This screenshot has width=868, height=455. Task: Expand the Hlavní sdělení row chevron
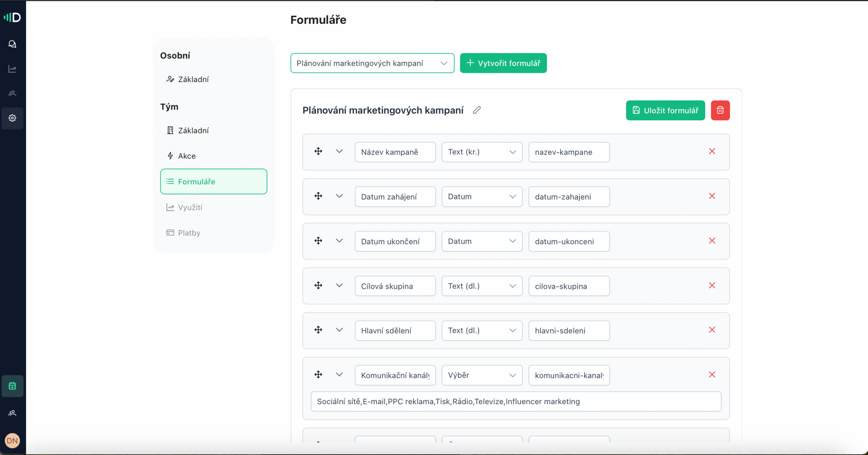pos(339,330)
